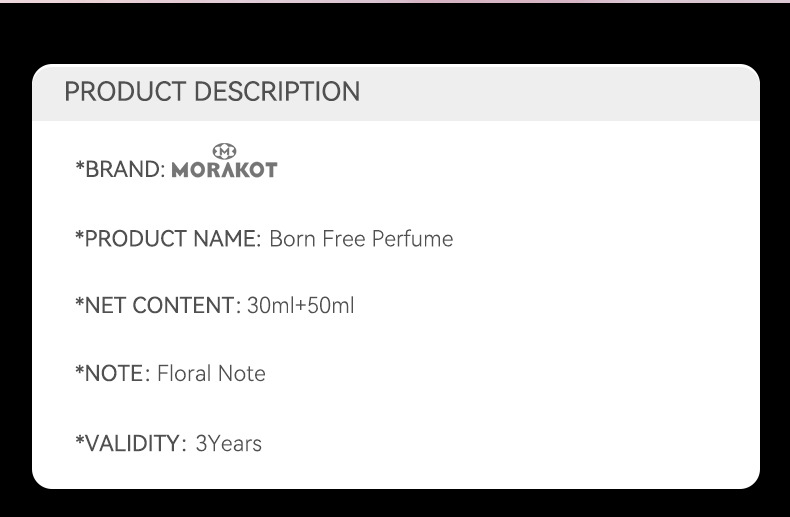
Task: Click the MORAKOT brand wordmark
Action: pyautogui.click(x=224, y=170)
